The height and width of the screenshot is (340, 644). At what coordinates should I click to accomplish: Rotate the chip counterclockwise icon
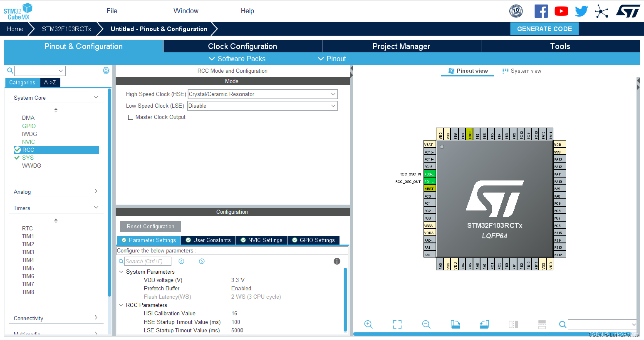(484, 324)
